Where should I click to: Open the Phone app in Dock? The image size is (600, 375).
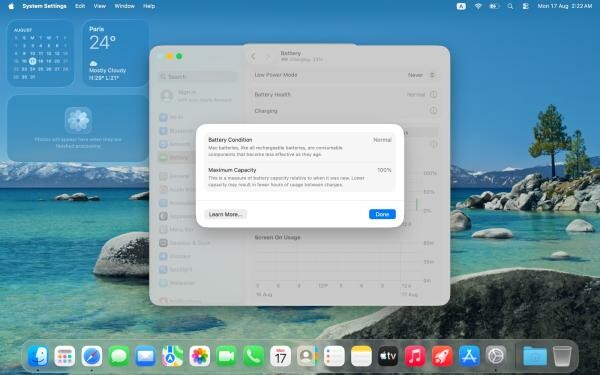point(253,356)
